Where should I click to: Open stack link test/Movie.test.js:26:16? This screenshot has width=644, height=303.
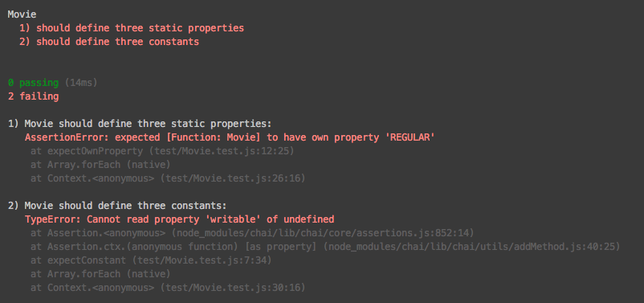click(232, 178)
